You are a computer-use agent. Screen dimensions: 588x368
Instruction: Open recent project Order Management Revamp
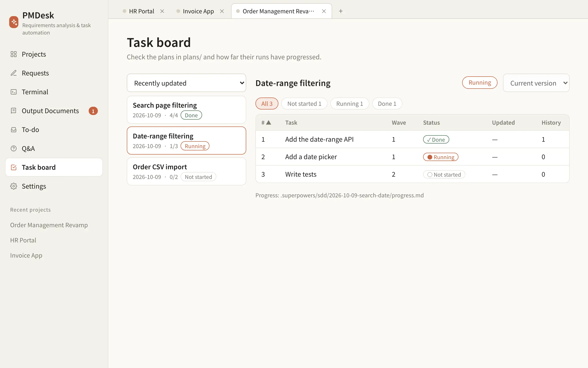click(49, 225)
